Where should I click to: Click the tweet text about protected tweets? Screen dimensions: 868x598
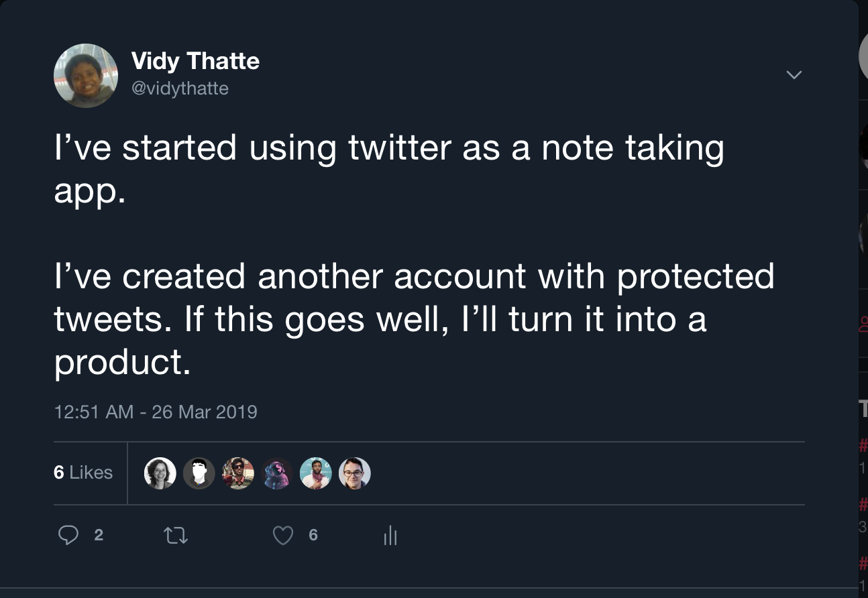pos(413,318)
